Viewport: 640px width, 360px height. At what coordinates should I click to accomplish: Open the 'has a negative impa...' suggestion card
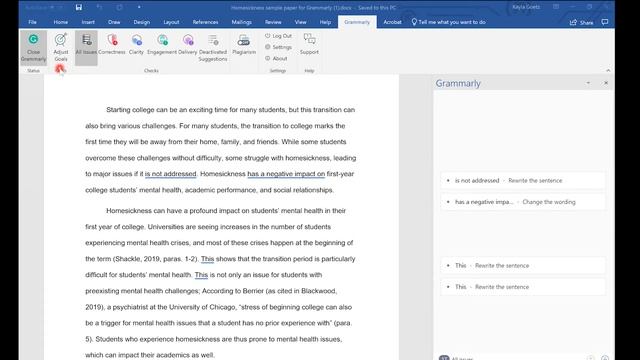click(x=523, y=202)
